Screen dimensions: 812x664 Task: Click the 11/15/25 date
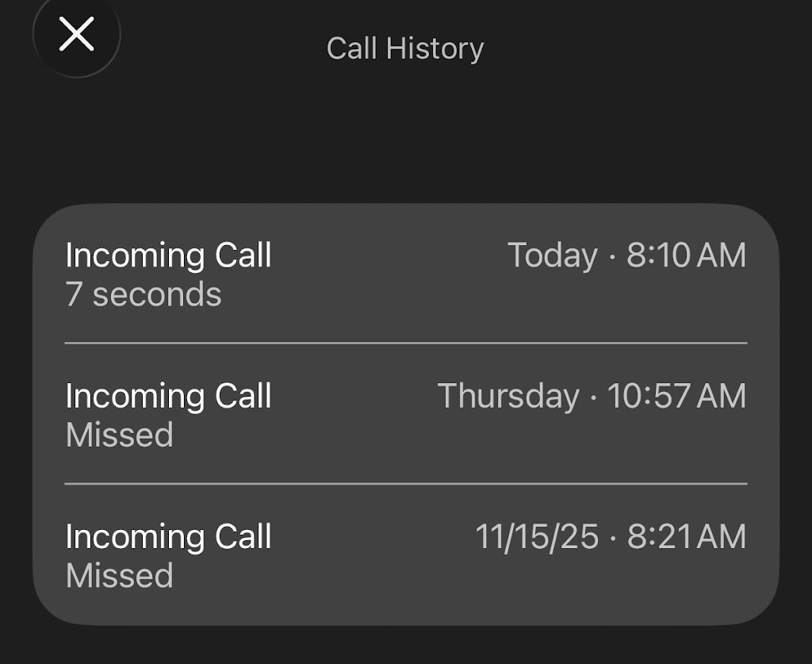pyautogui.click(x=537, y=536)
